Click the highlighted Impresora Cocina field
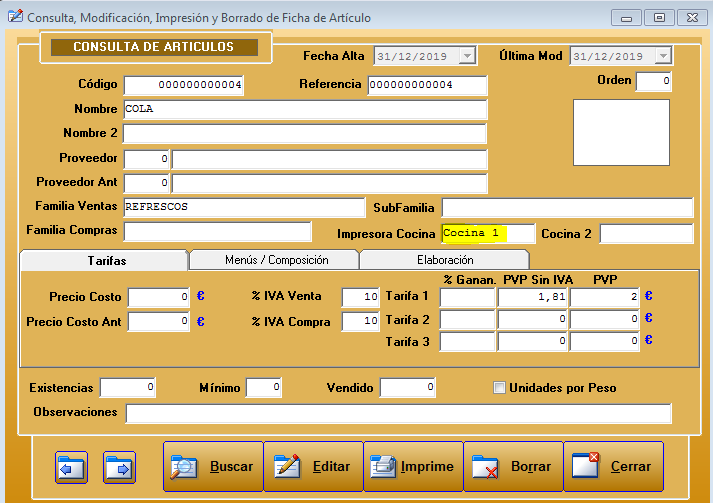Viewport: 713px width, 503px height. tap(487, 233)
